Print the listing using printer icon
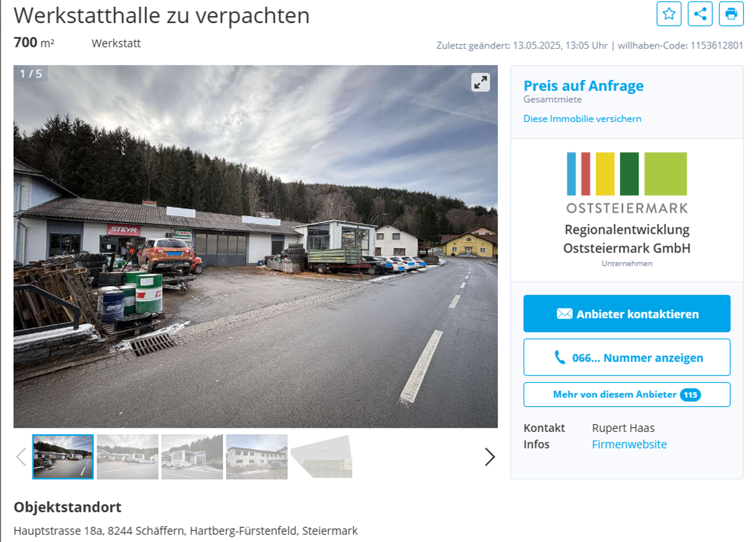756x542 pixels. click(x=731, y=14)
